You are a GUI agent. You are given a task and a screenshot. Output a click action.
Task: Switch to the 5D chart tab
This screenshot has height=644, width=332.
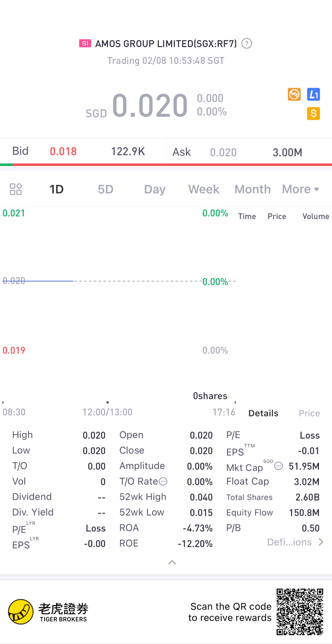[x=106, y=189]
